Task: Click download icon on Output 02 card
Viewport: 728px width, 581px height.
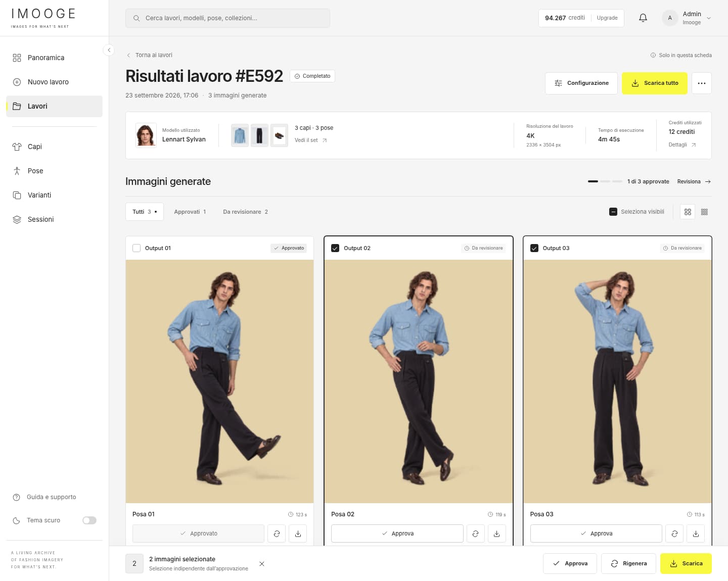Action: pos(497,534)
